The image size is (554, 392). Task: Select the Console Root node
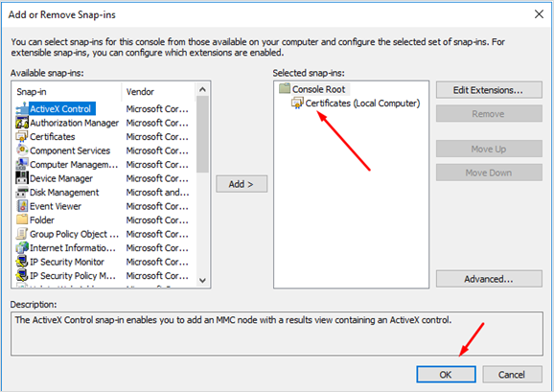tap(312, 89)
